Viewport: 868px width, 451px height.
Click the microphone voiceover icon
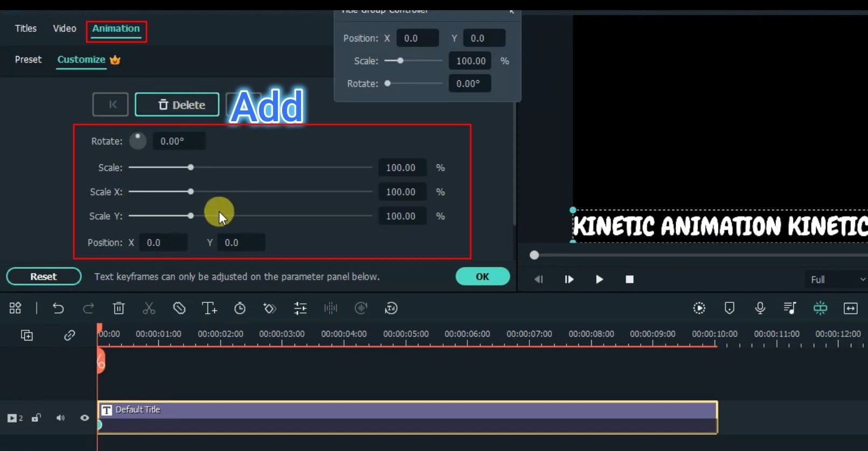tap(760, 308)
